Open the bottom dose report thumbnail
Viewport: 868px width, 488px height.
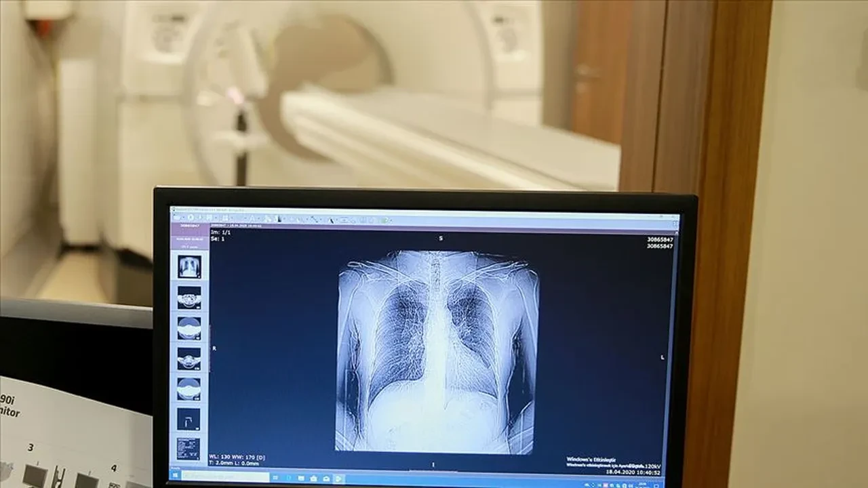pyautogui.click(x=188, y=448)
